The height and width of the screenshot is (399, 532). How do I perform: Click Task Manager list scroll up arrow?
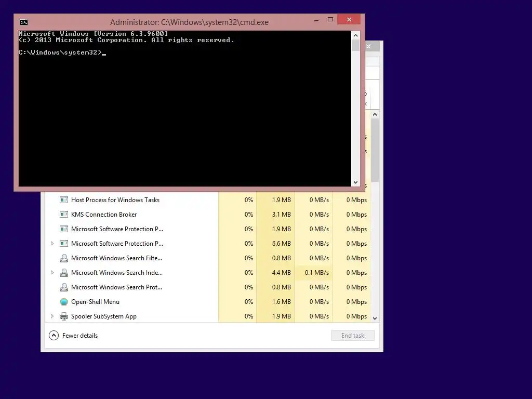coord(375,115)
